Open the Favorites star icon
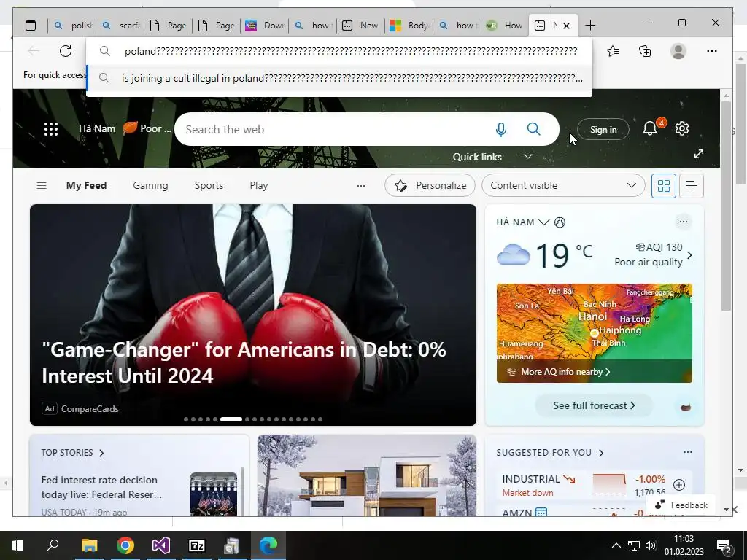 (613, 51)
